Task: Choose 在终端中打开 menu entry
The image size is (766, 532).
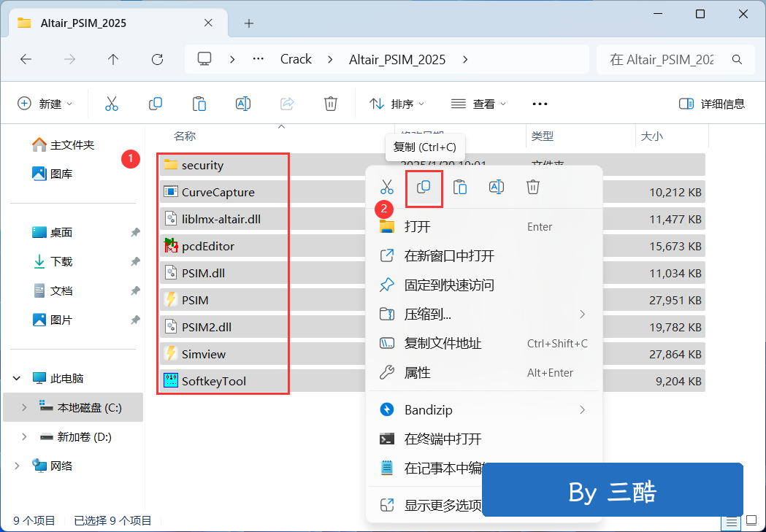Action: tap(483, 439)
